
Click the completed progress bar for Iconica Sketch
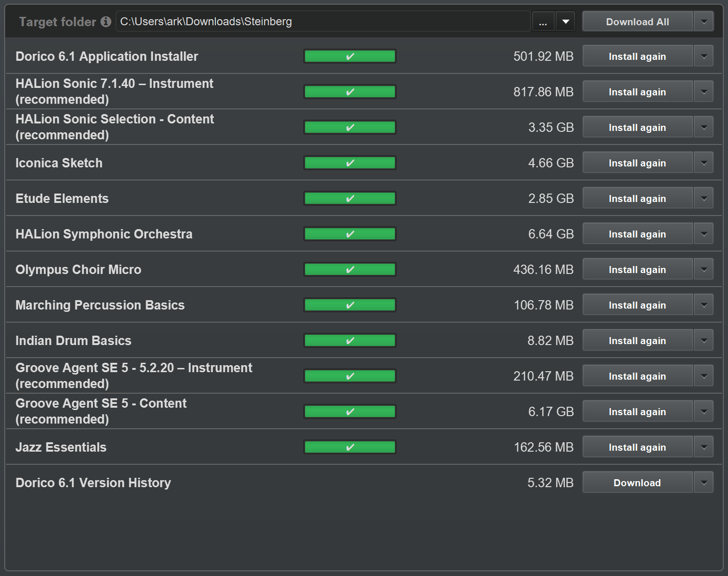[x=350, y=163]
